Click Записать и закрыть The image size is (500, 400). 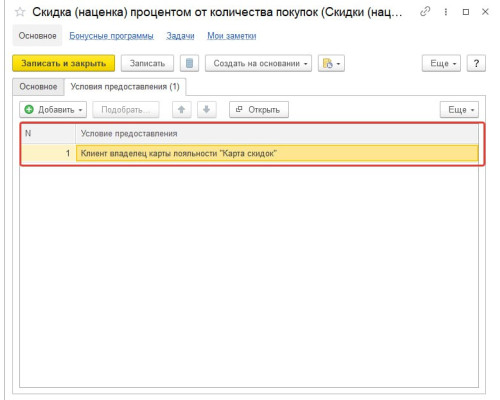coord(64,63)
